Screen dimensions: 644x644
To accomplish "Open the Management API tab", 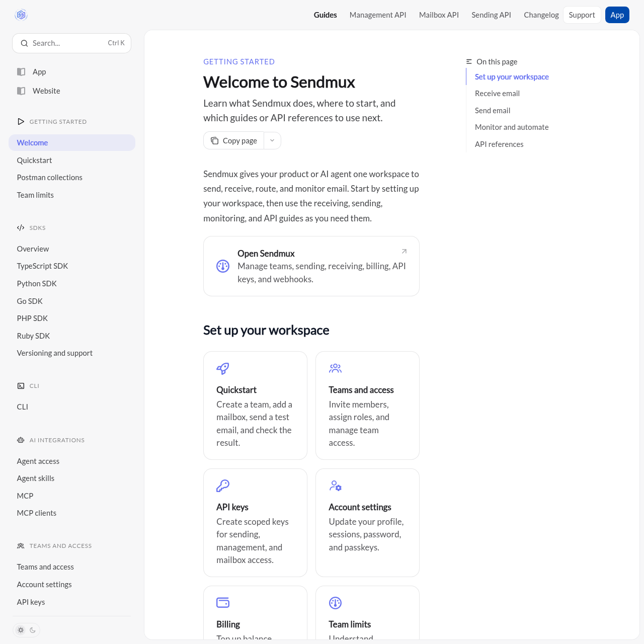I will pyautogui.click(x=378, y=15).
